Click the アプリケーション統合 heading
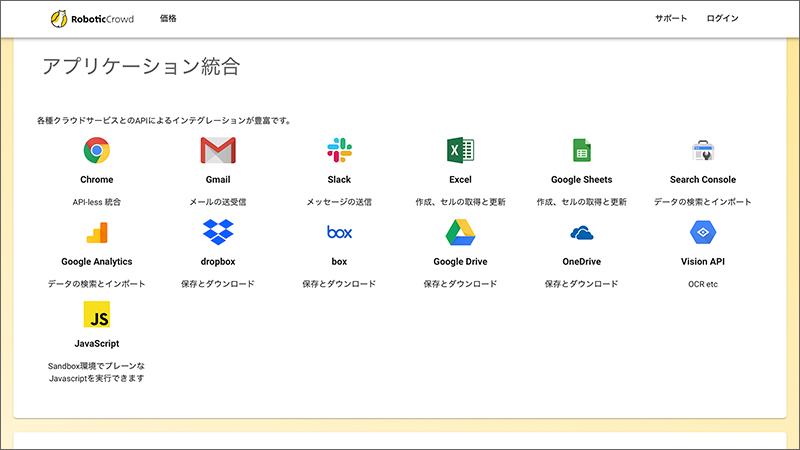Viewport: 800px width, 450px height. tap(141, 66)
